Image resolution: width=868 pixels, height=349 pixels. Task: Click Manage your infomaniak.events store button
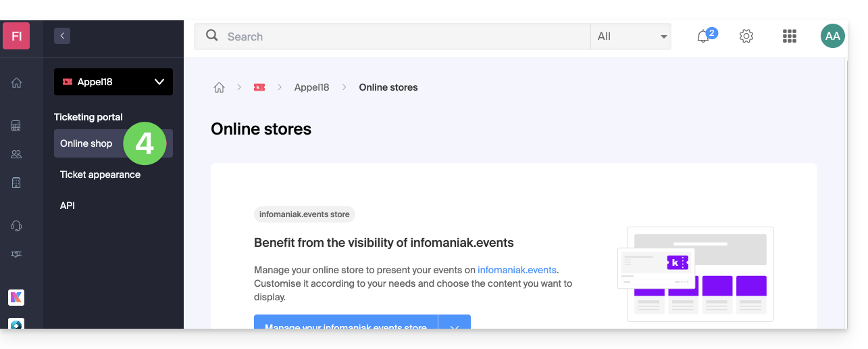click(345, 325)
